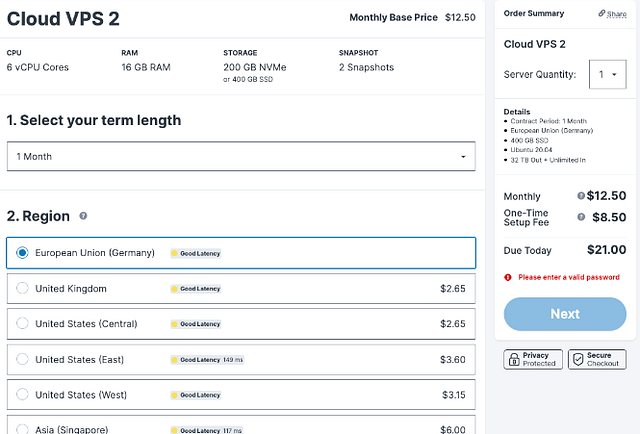
Task: Click the info icon beside Monthly price
Action: (x=581, y=196)
